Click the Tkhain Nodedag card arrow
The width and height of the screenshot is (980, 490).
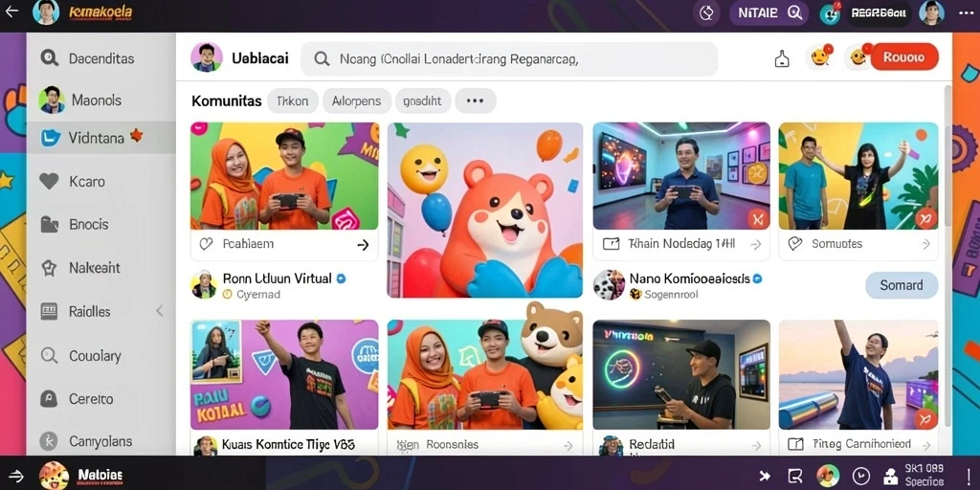point(756,244)
